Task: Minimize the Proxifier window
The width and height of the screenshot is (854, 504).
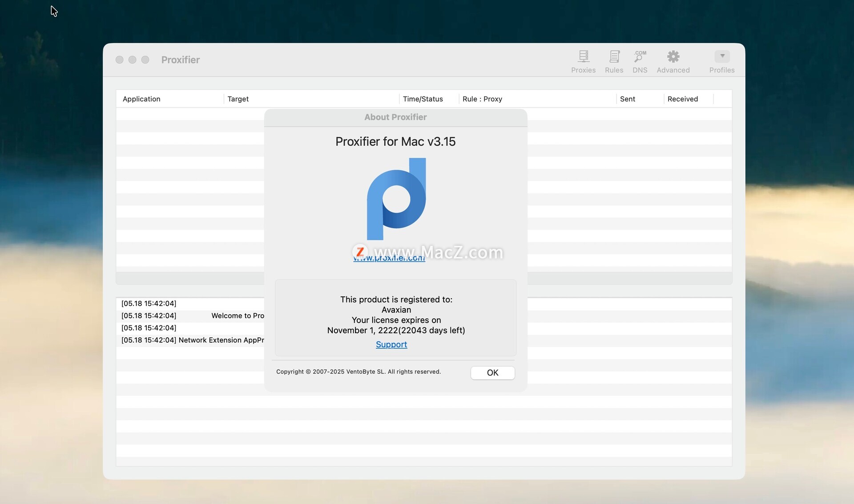Action: tap(132, 60)
